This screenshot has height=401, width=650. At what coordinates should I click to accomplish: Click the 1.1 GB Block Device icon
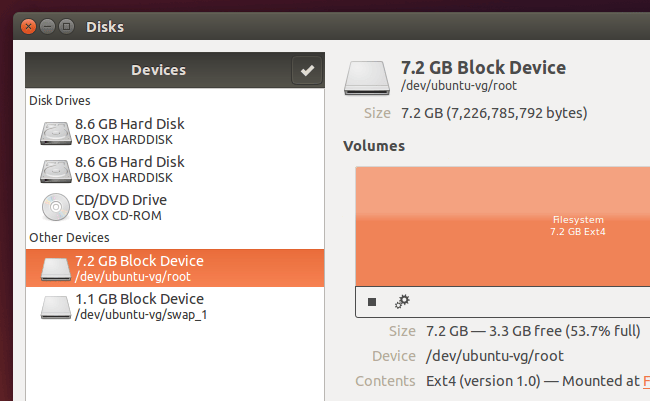pyautogui.click(x=55, y=306)
